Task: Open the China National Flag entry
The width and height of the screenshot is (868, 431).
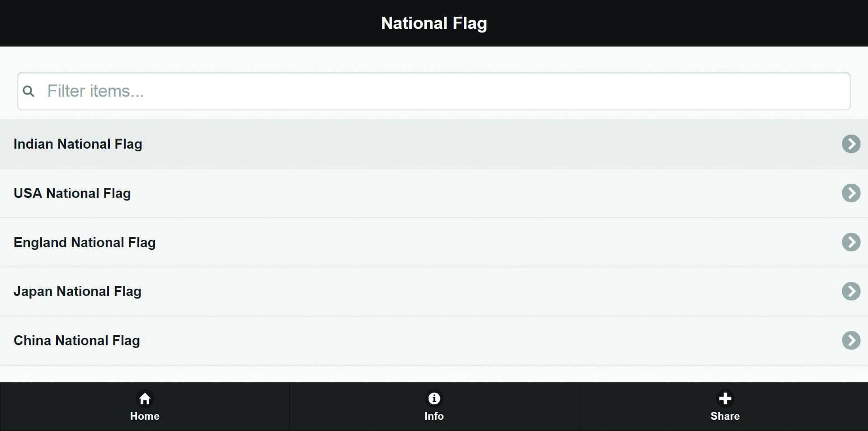Action: point(77,341)
